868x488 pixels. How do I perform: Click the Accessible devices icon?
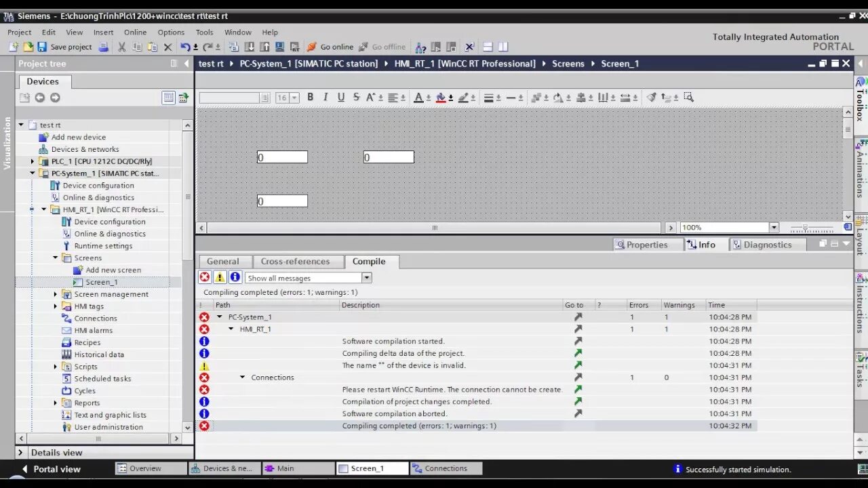tap(420, 47)
